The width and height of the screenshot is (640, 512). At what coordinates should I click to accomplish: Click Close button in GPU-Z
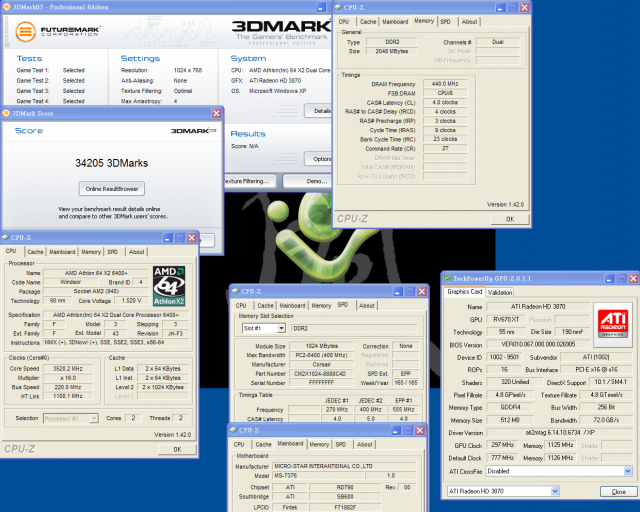click(x=618, y=492)
